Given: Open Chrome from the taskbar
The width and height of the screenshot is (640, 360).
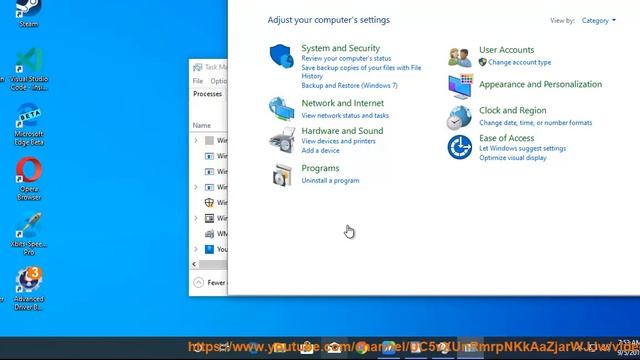Looking at the screenshot, I should point(361,348).
